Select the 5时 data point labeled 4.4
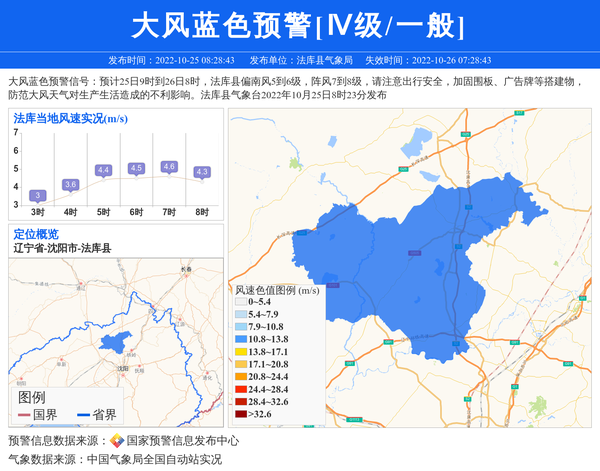The height and width of the screenshot is (471, 600). click(x=103, y=171)
